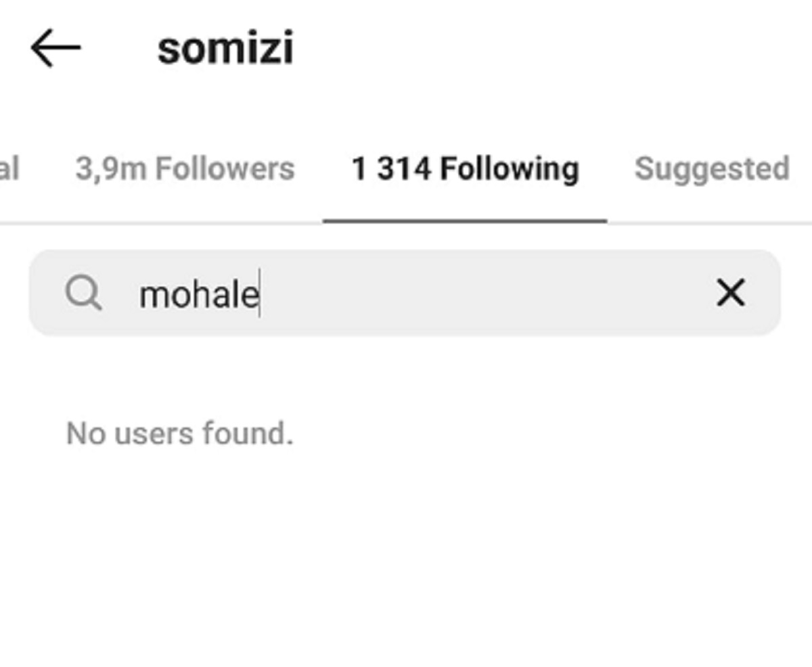Click the blank area below 'No users found.'
Viewport: 812px width, 667px height.
pyautogui.click(x=406, y=555)
